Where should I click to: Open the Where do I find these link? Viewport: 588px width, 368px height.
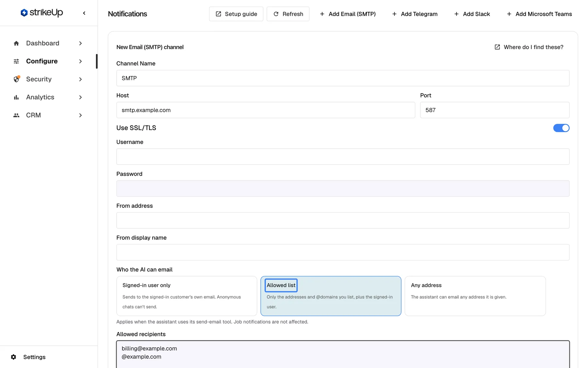(x=529, y=47)
